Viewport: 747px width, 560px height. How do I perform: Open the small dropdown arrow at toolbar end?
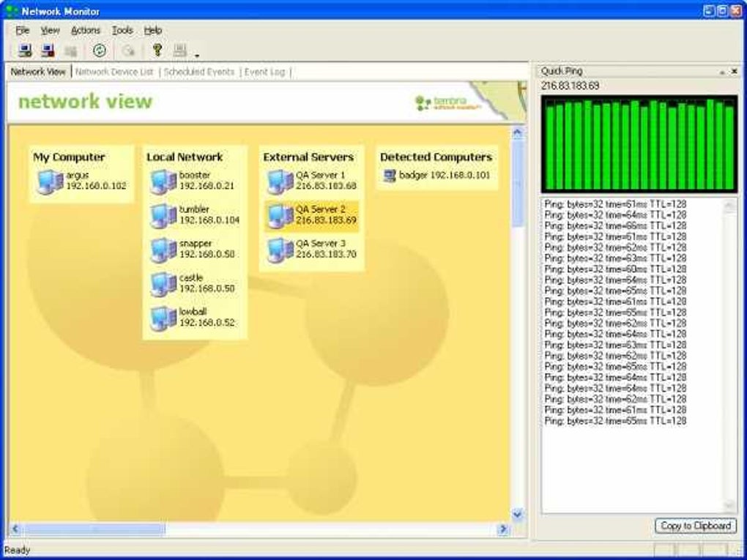point(197,56)
